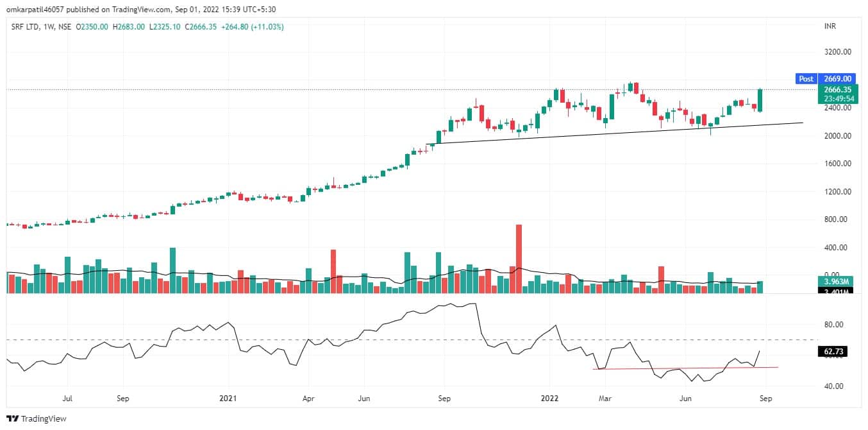868x430 pixels.
Task: Click the blue Post label
Action: click(805, 79)
